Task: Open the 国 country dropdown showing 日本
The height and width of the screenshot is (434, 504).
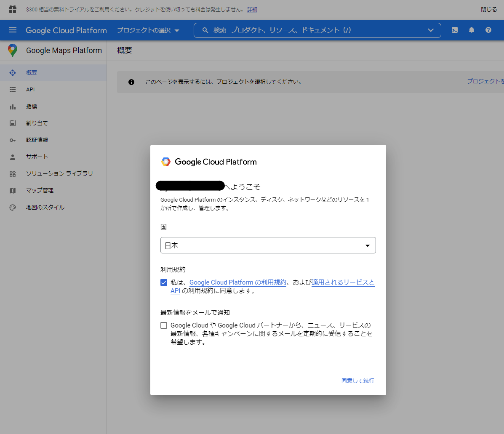Action: (268, 245)
